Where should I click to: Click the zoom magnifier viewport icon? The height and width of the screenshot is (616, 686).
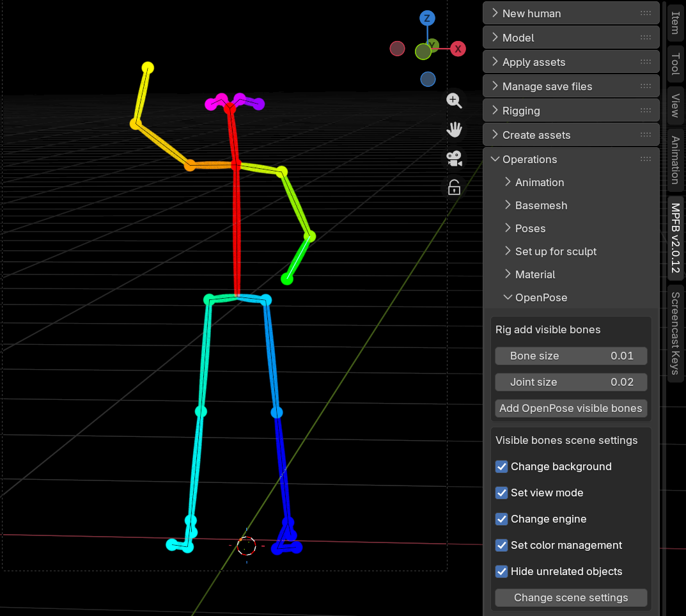click(x=454, y=100)
